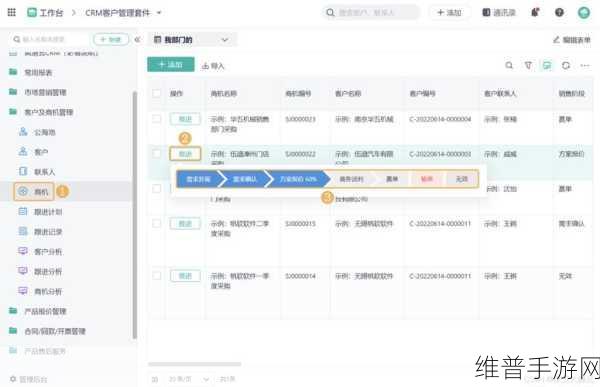Image resolution: width=600 pixels, height=387 pixels.
Task: Click the 商机名称 column header
Action: coord(224,93)
